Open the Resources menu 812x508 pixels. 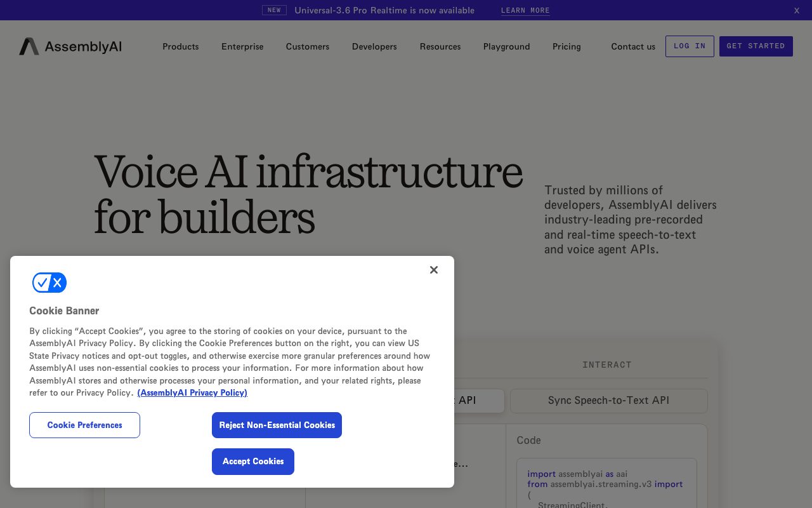coord(440,46)
